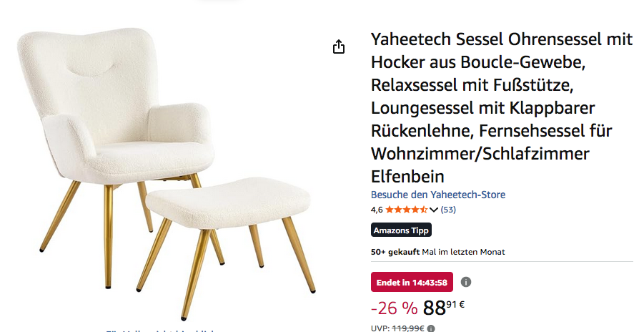
Task: Click the info icon beside the UVP price
Action: point(430,328)
